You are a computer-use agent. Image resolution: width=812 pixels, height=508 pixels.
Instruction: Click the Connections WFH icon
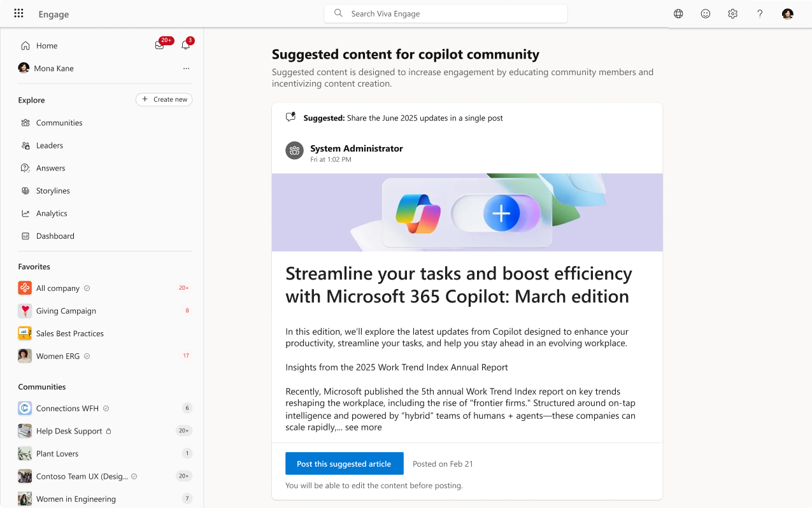(25, 409)
